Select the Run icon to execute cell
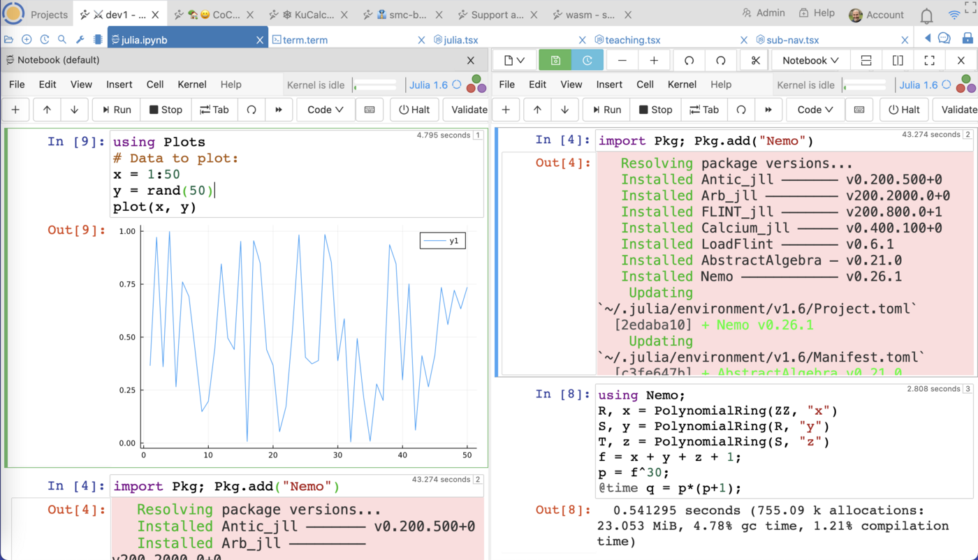 116,110
